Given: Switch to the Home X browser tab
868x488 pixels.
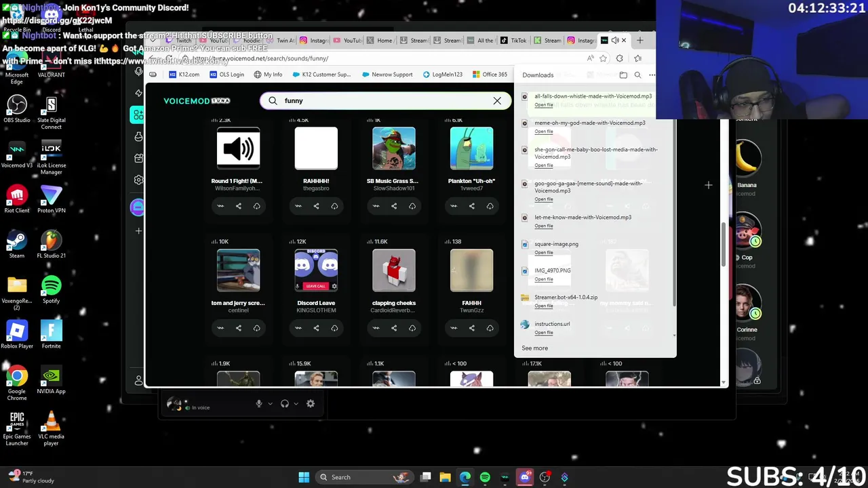Looking at the screenshot, I should coord(380,41).
